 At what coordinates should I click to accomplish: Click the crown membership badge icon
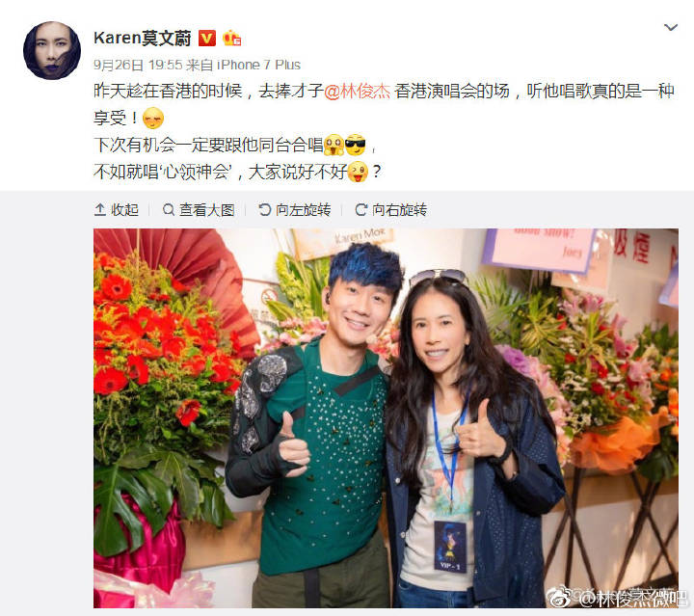[x=231, y=39]
